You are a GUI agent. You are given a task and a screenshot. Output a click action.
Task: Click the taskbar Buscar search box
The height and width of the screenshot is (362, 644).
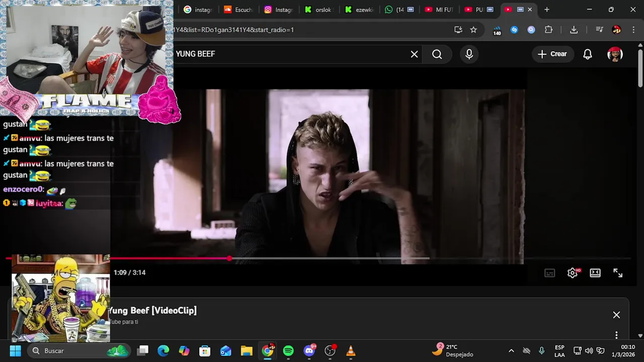coord(78,351)
